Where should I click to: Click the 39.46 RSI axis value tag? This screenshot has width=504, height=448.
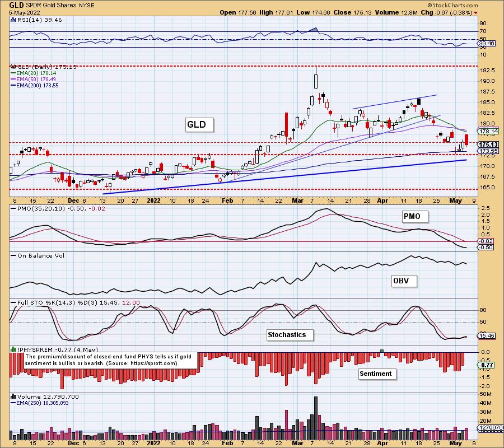487,43
